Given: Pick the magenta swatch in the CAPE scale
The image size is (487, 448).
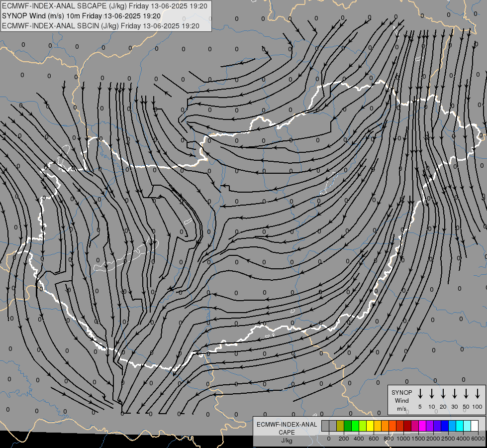Looking at the screenshot, I should pyautogui.click(x=422, y=426).
